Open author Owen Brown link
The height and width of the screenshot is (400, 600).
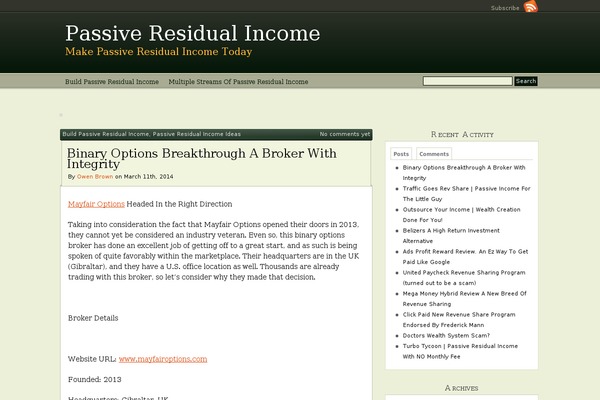pyautogui.click(x=95, y=176)
